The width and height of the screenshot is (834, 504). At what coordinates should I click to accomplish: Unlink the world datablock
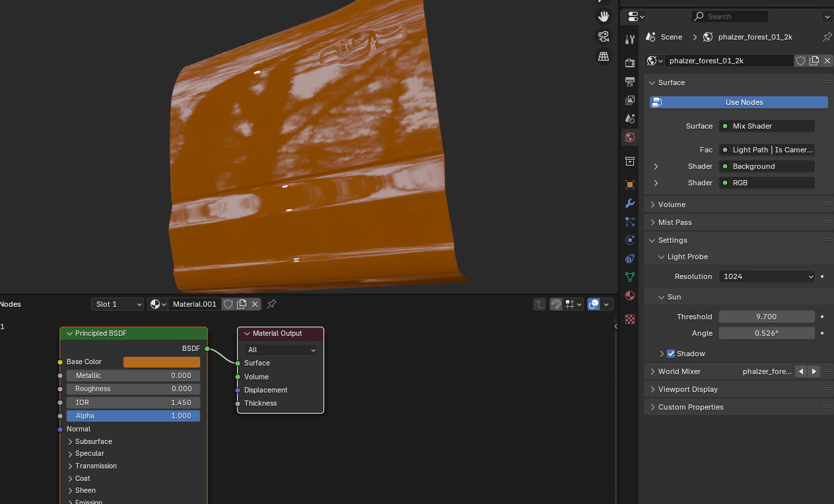[x=827, y=61]
